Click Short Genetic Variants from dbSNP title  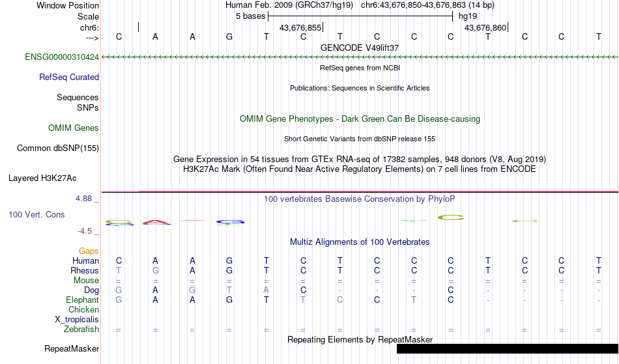tap(360, 139)
